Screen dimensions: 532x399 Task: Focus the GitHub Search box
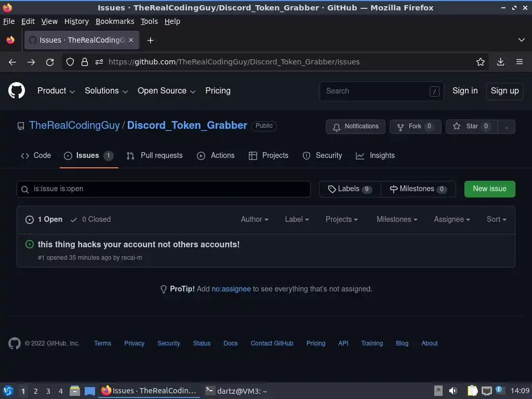coord(382,91)
